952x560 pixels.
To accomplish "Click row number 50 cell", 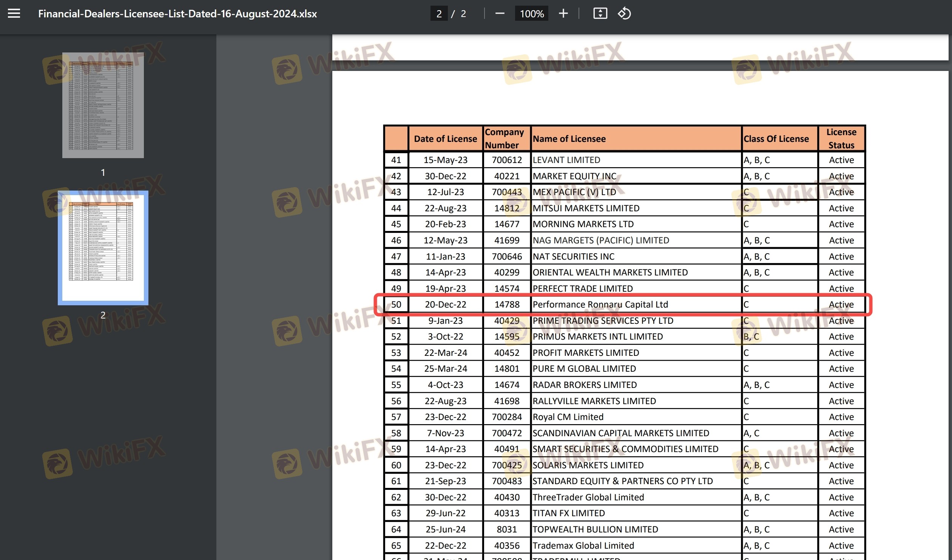I will (396, 305).
